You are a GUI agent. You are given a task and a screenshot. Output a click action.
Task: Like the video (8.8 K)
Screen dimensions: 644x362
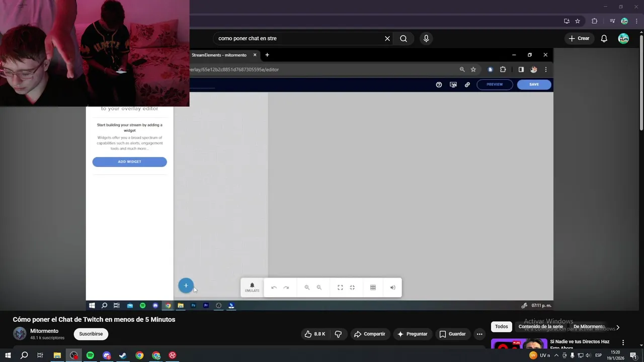(x=315, y=334)
